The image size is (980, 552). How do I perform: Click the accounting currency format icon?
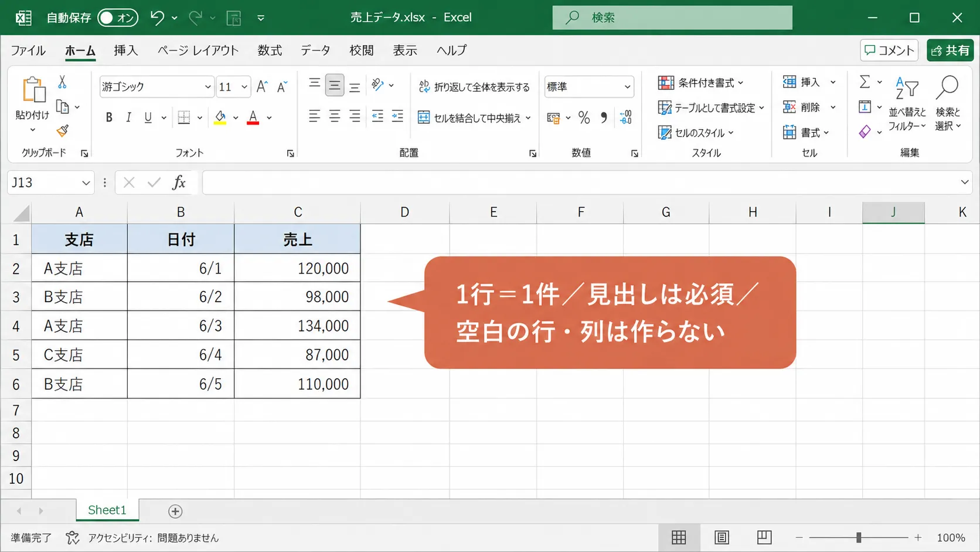(553, 118)
